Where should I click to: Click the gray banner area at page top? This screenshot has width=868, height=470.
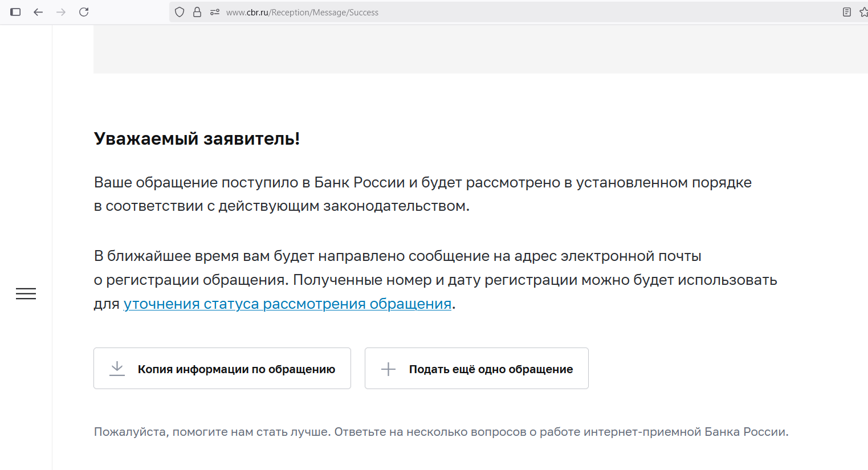coord(479,50)
